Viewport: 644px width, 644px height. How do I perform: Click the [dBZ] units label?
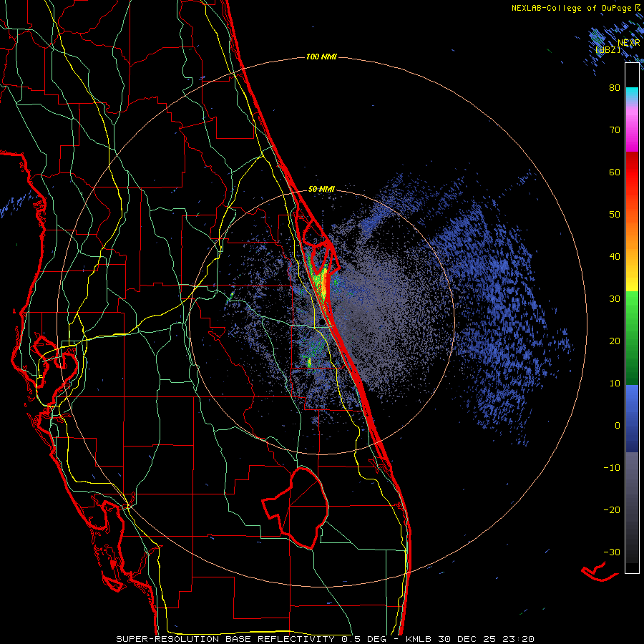pos(608,49)
